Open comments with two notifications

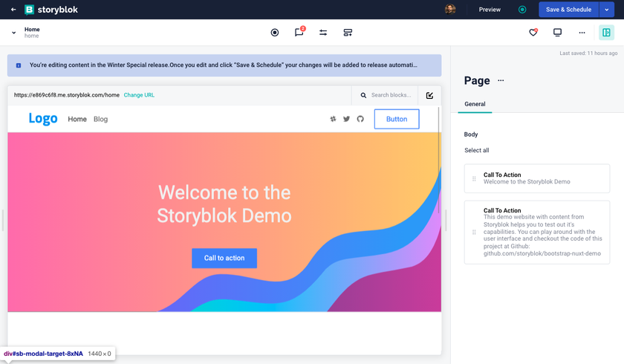(299, 32)
